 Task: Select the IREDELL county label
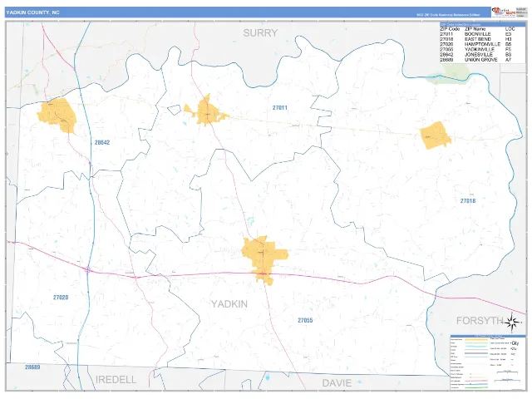tap(116, 380)
